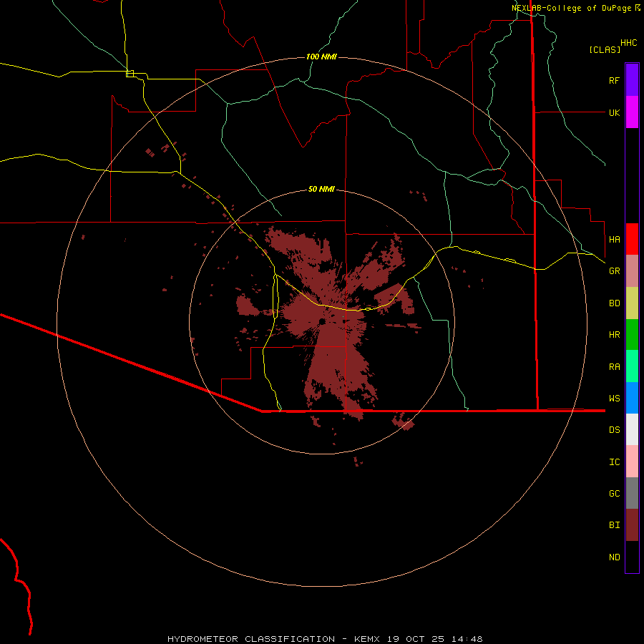Viewport: 644px width, 644px height.
Task: Click the KEMX station identifier
Action: pyautogui.click(x=367, y=639)
